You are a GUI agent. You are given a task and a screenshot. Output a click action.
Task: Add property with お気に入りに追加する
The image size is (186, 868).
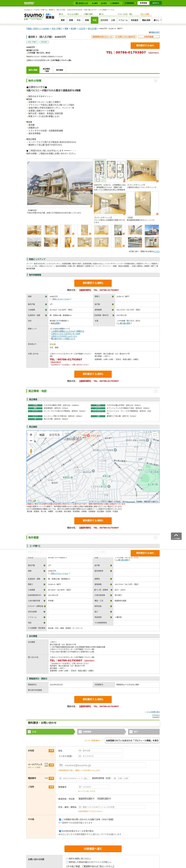coord(125,37)
